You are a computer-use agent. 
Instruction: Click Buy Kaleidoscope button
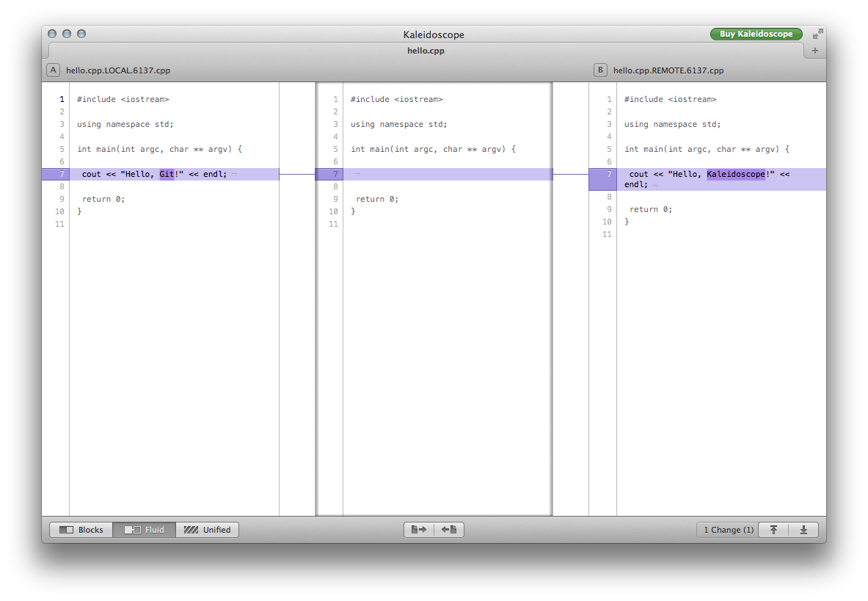[756, 34]
